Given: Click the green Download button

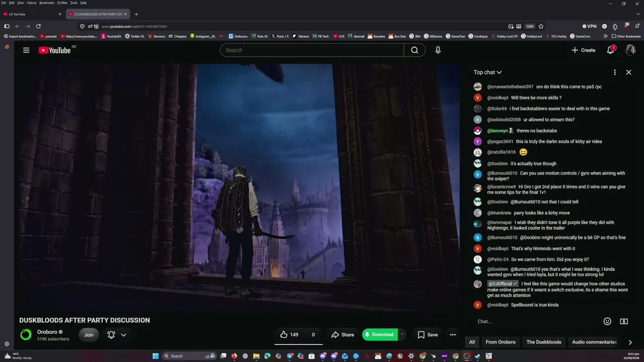Looking at the screenshot, I should [x=380, y=335].
